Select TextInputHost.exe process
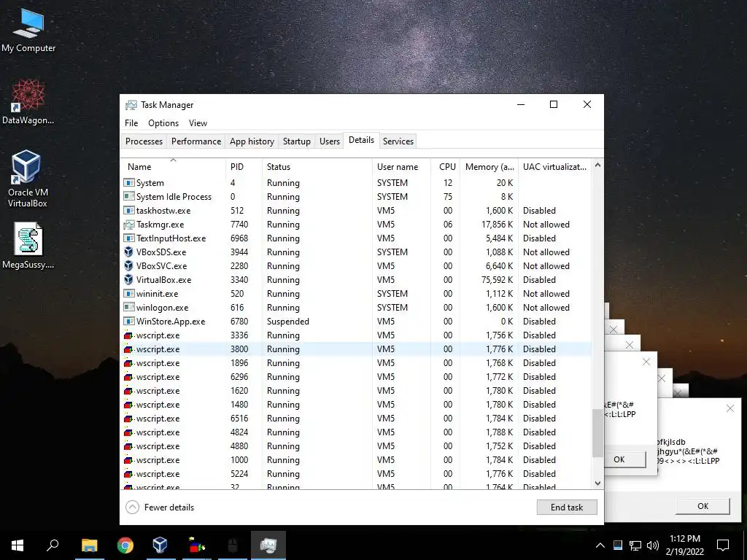 (x=356, y=238)
